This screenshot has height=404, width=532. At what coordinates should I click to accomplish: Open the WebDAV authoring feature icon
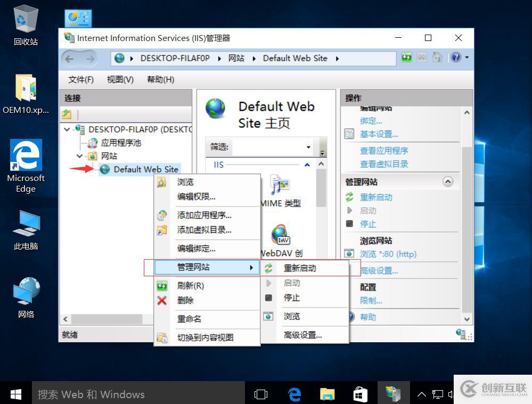(x=280, y=235)
